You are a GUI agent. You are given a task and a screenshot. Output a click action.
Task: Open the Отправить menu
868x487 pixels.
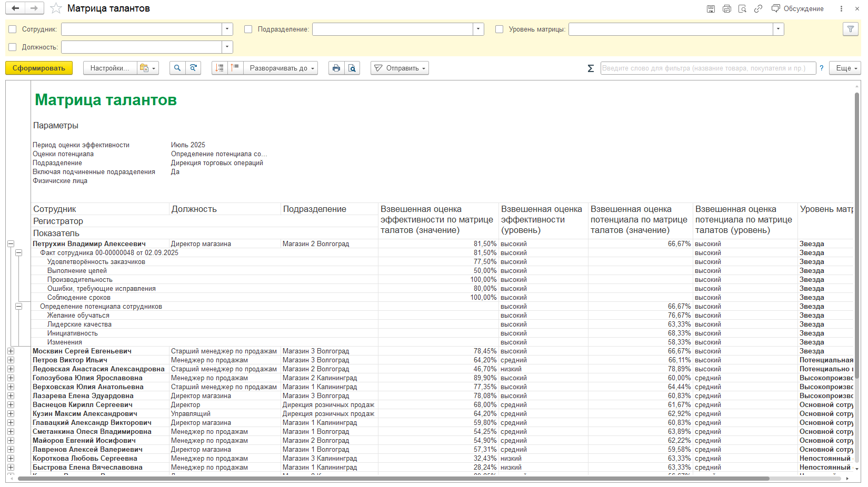point(400,68)
